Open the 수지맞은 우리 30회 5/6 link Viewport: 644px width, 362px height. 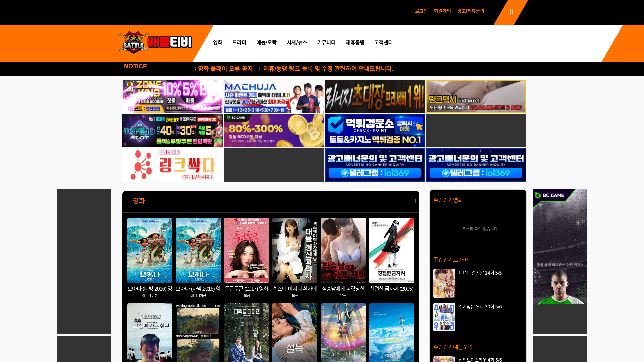480,307
